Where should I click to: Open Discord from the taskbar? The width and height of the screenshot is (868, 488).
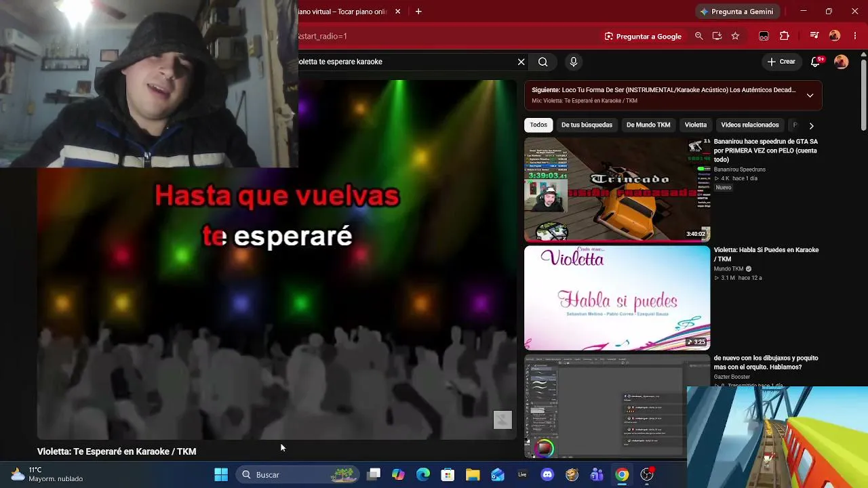pos(547,474)
